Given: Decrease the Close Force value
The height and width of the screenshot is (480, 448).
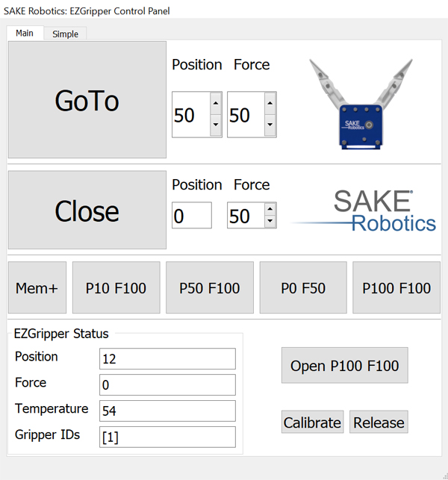Looking at the screenshot, I should [270, 222].
